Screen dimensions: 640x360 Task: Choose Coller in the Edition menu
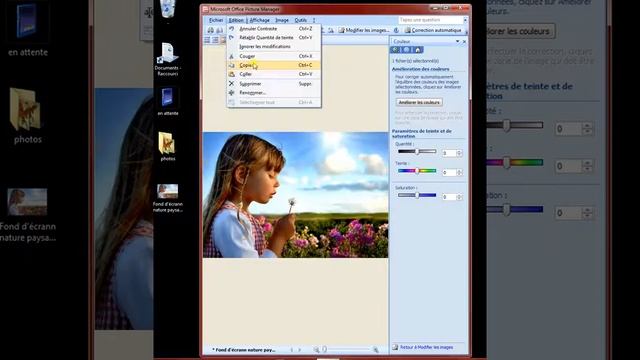coord(274,74)
